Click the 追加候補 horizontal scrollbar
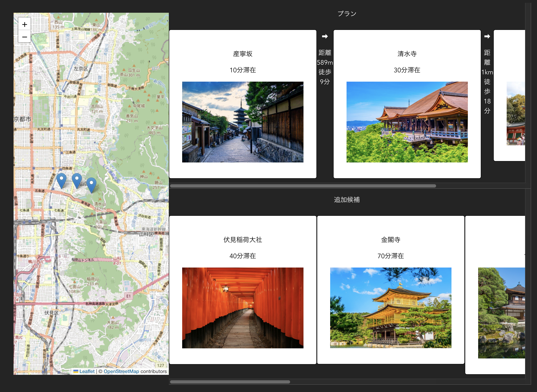Image resolution: width=537 pixels, height=392 pixels. [x=230, y=382]
